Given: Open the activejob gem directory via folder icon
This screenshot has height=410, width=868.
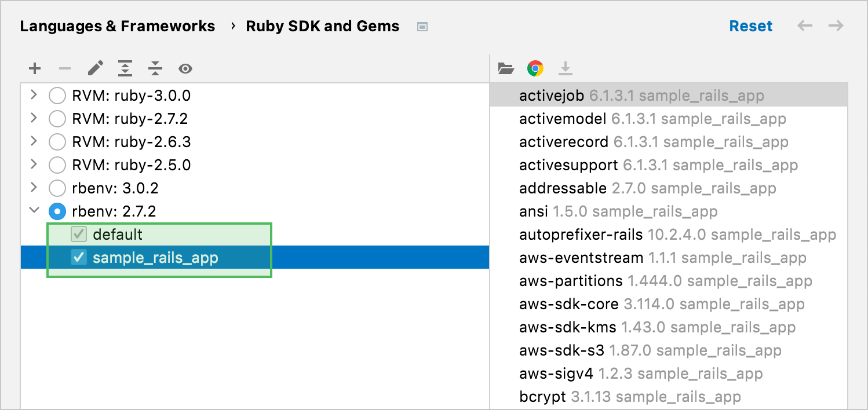Looking at the screenshot, I should pyautogui.click(x=506, y=68).
